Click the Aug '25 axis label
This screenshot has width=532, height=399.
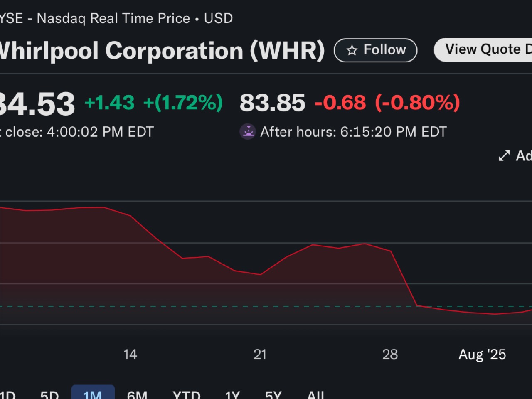tap(482, 355)
